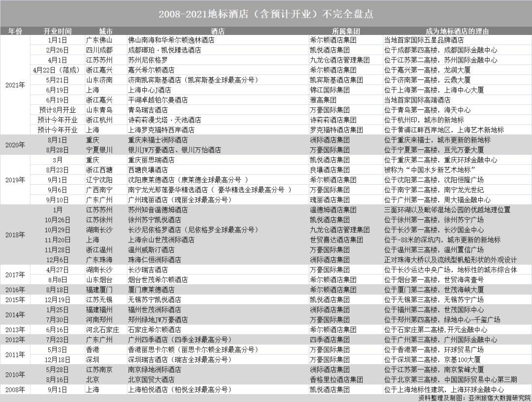Click hotel '厦门康莱德酒店'

click(x=151, y=290)
